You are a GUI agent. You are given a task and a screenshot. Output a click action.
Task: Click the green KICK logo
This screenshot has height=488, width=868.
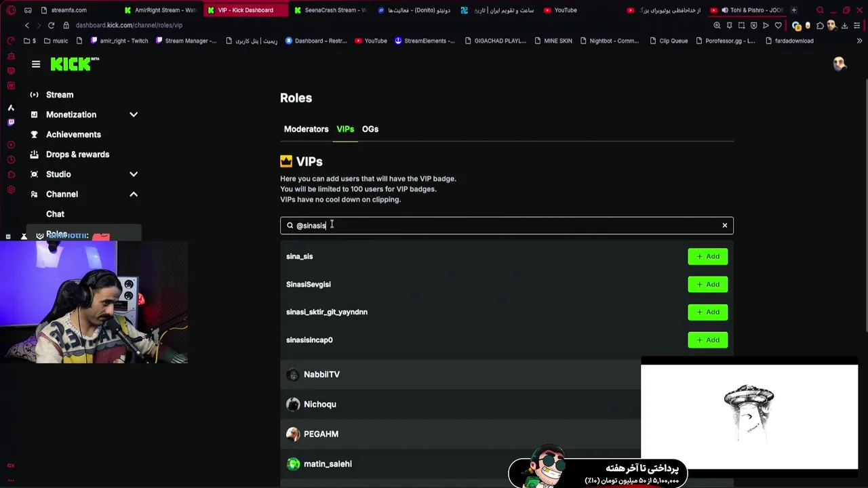(x=75, y=64)
